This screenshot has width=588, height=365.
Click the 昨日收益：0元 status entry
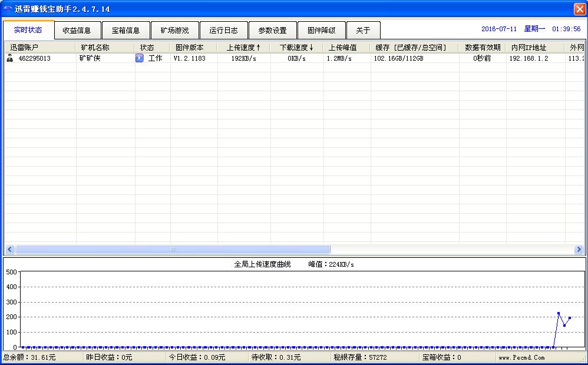109,357
